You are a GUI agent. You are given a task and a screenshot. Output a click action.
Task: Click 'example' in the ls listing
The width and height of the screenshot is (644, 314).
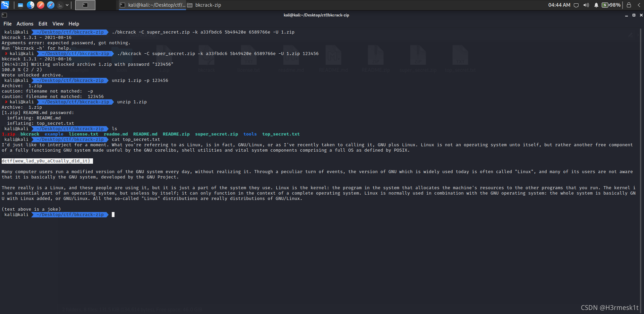point(54,134)
